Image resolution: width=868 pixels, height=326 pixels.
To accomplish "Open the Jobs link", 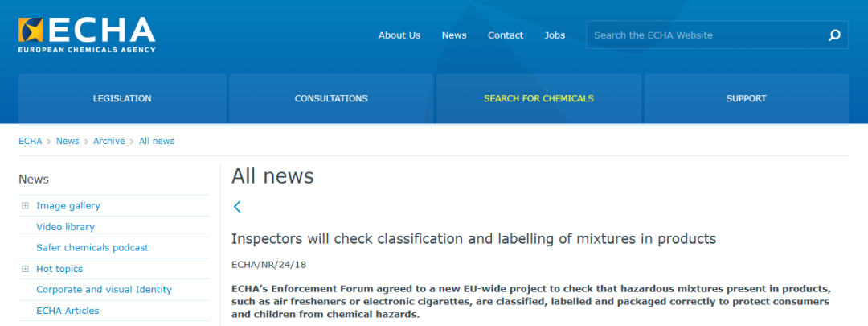I will click(555, 35).
